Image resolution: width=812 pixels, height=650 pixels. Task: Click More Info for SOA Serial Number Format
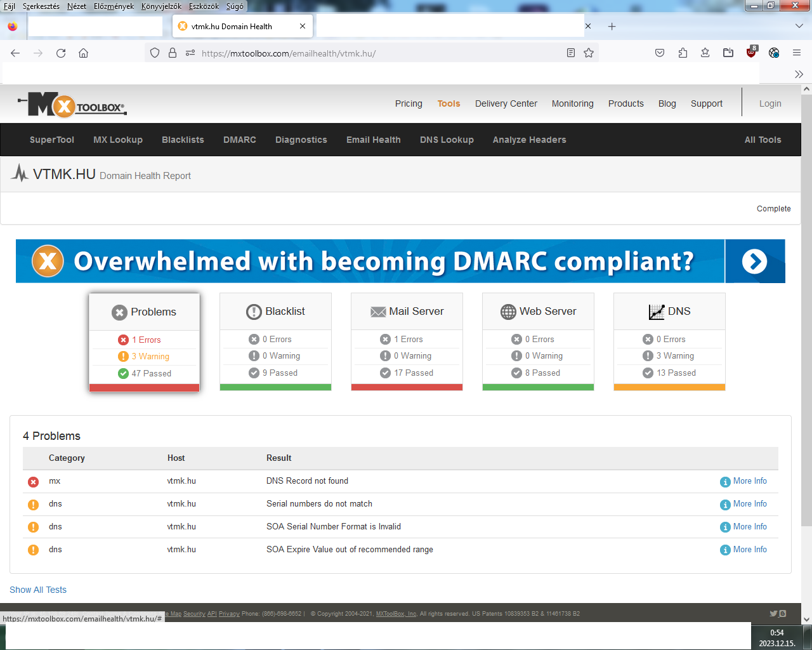(x=750, y=526)
